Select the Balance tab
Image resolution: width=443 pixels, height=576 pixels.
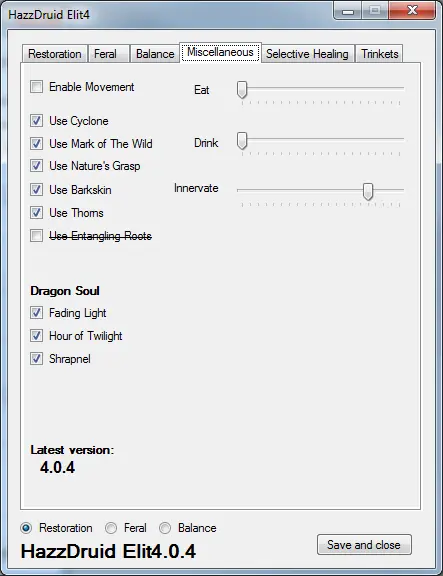pyautogui.click(x=155, y=54)
